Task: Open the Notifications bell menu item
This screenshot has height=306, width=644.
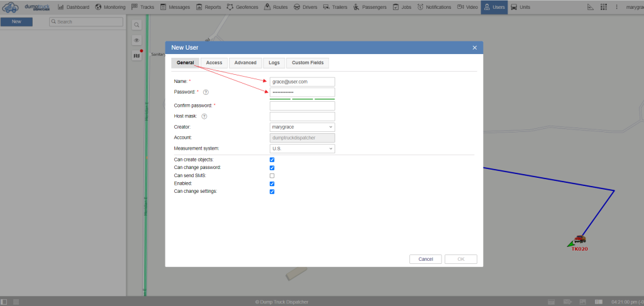Action: (434, 7)
